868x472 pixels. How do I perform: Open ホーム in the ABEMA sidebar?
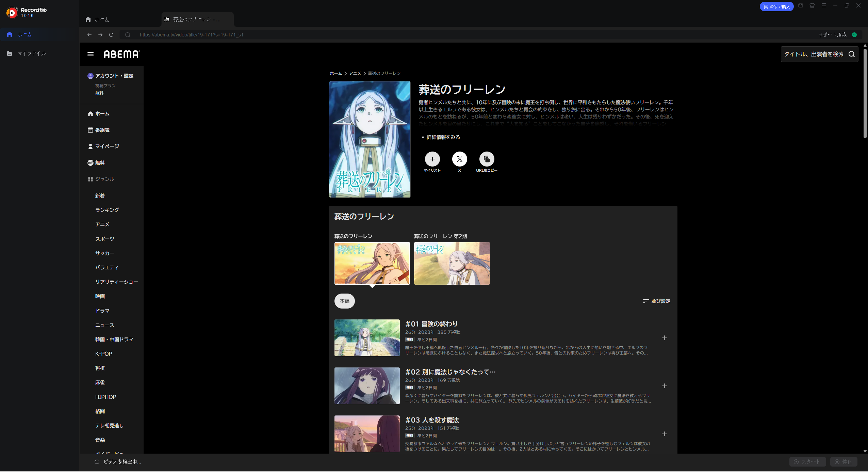(99, 114)
